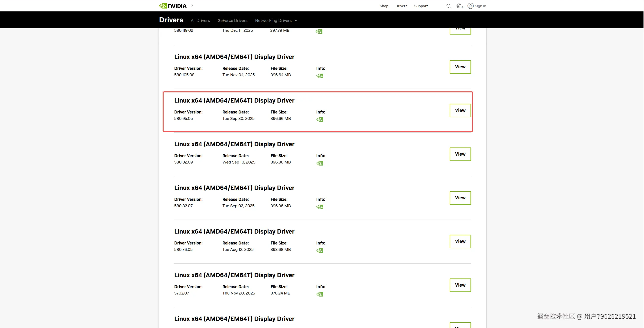Expand the Networking Drivers dropdown
The image size is (644, 328).
(276, 21)
